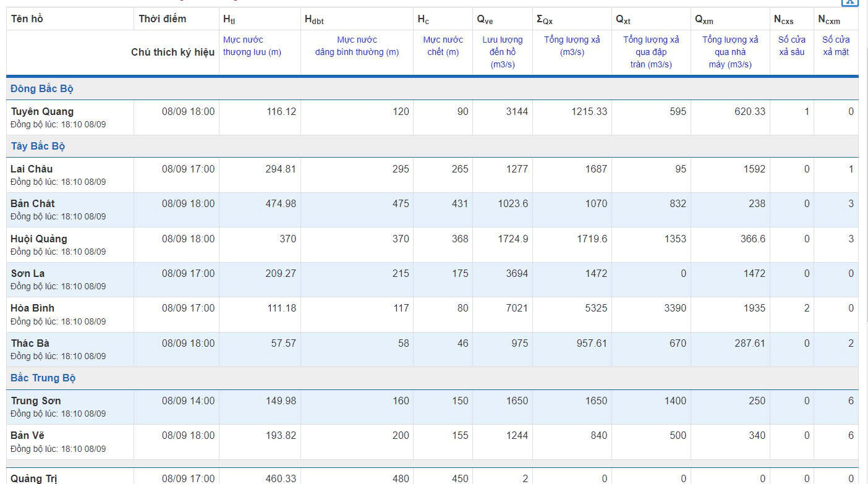868x484 pixels.
Task: Click Quảng Trị upstream level 460.33
Action: [281, 478]
